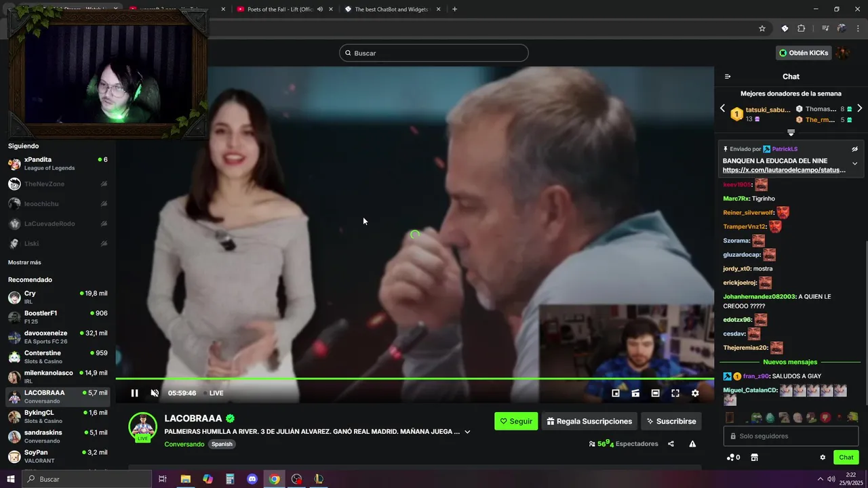Toggle picture-in-picture icon in player
The width and height of the screenshot is (868, 488).
(x=616, y=393)
